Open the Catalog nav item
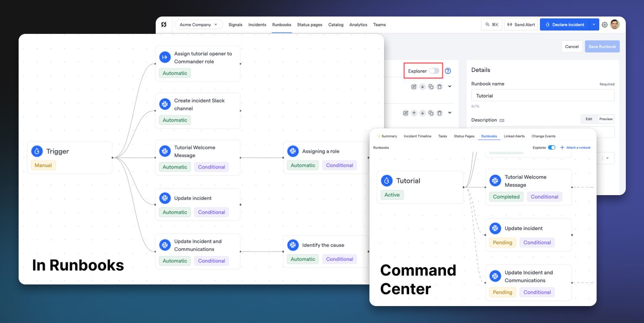Image resolution: width=644 pixels, height=323 pixels. pyautogui.click(x=336, y=25)
